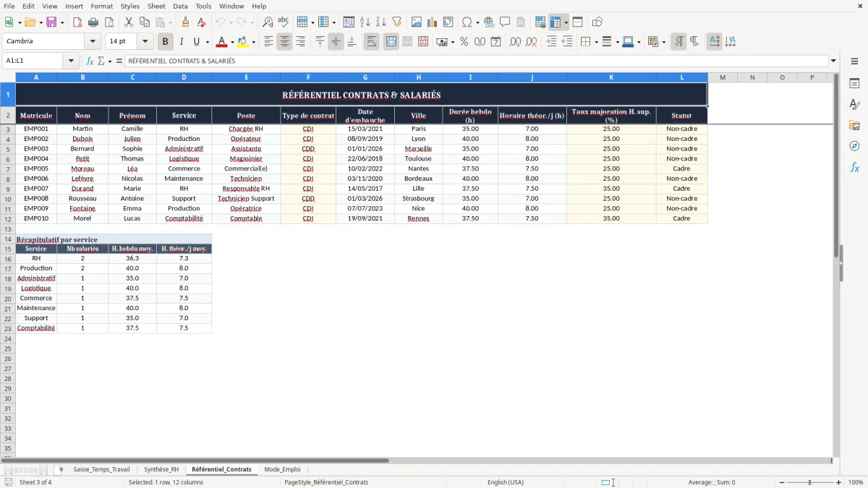Toggle Align Left

tap(268, 42)
